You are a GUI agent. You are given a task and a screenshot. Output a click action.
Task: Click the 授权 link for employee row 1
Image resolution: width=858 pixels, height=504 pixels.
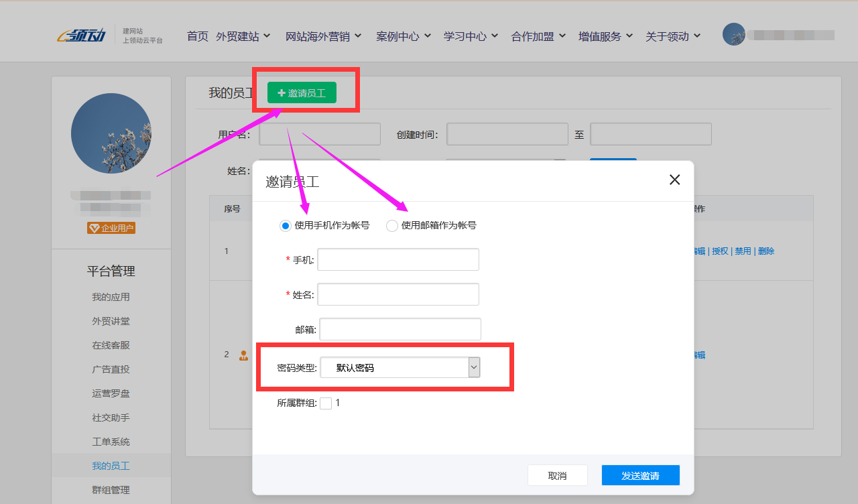tap(719, 251)
